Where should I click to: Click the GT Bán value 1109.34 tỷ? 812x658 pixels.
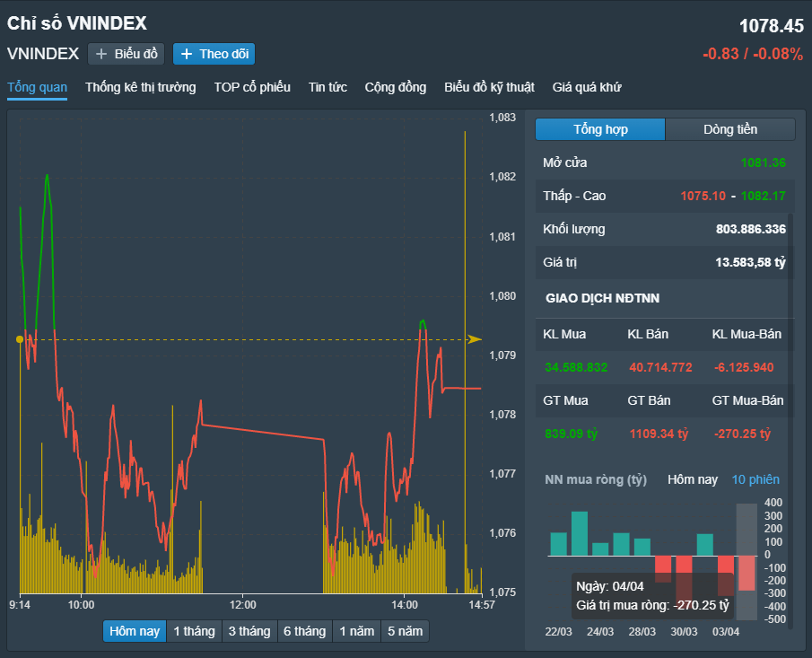click(659, 434)
